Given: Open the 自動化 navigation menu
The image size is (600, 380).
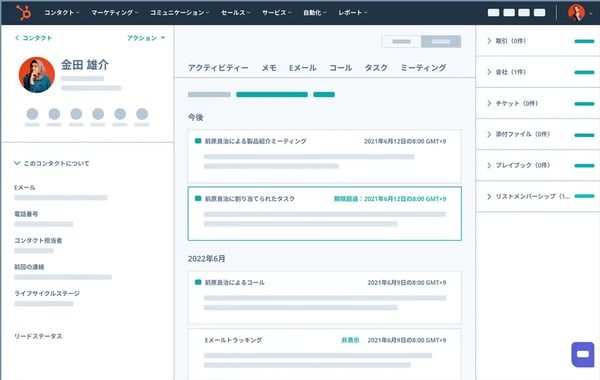Looking at the screenshot, I should (315, 13).
